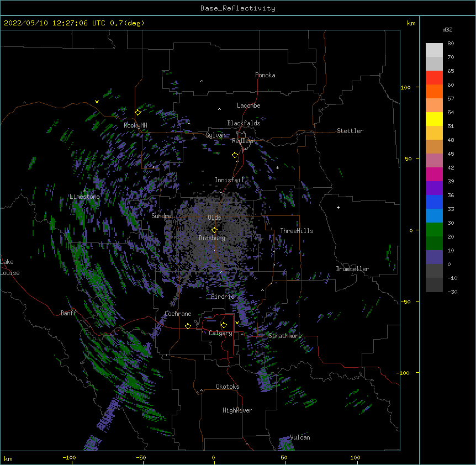Screen dimensions: 476x465
Task: Select the blue 36 dBZ legend swatch
Action: (434, 202)
